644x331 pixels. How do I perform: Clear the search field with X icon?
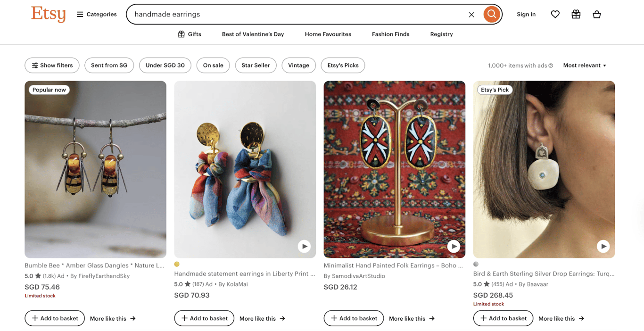(471, 15)
